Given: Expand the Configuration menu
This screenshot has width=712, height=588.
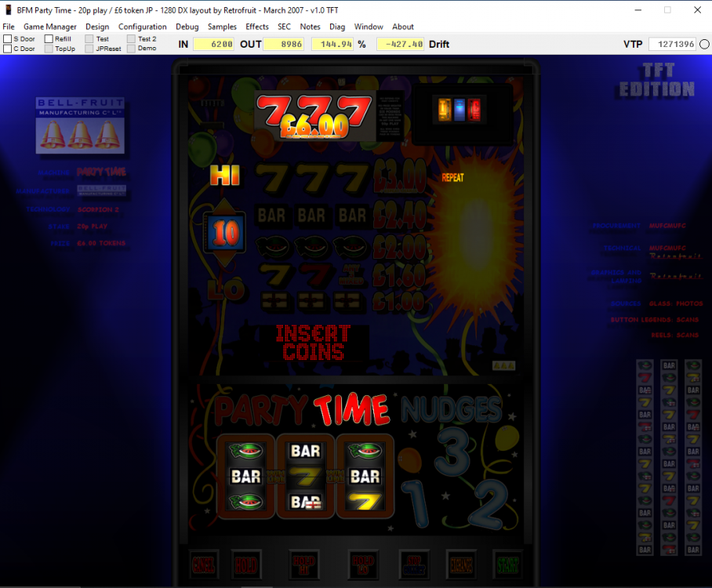Looking at the screenshot, I should (143, 27).
